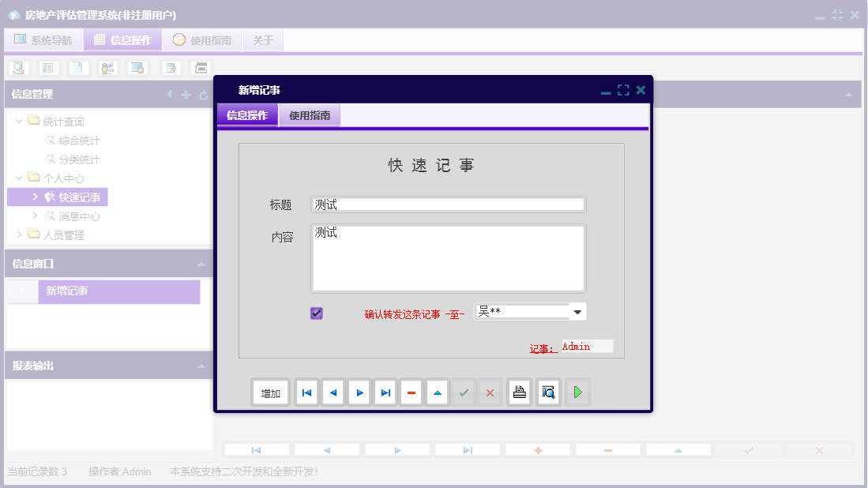Screen dimensions: 868x488
Task: Select the search/preview toolbar icon
Action: [x=18, y=68]
